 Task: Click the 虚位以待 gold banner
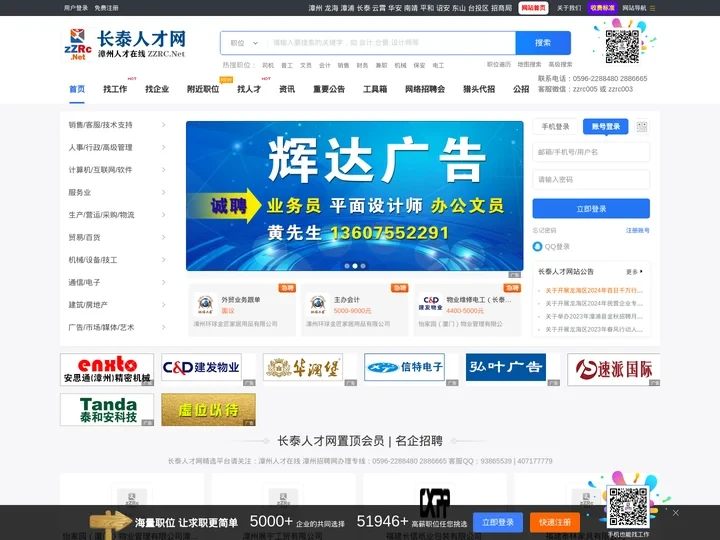click(x=208, y=410)
